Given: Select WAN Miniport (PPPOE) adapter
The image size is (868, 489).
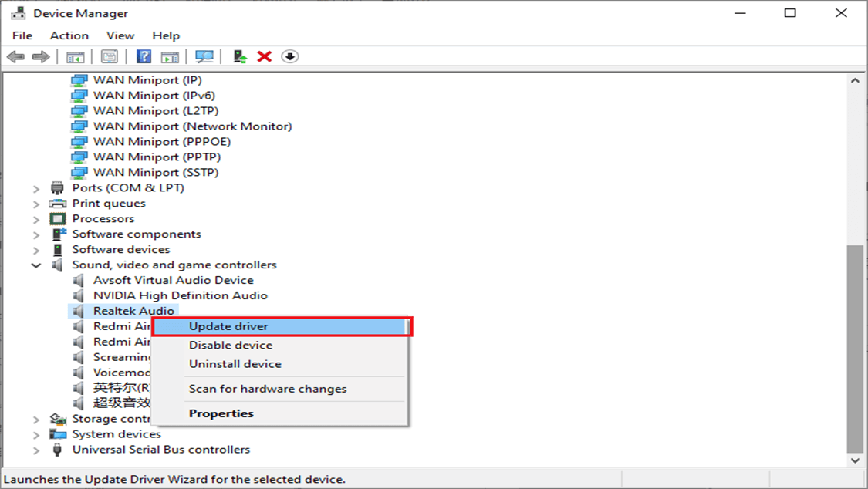Looking at the screenshot, I should pos(162,142).
